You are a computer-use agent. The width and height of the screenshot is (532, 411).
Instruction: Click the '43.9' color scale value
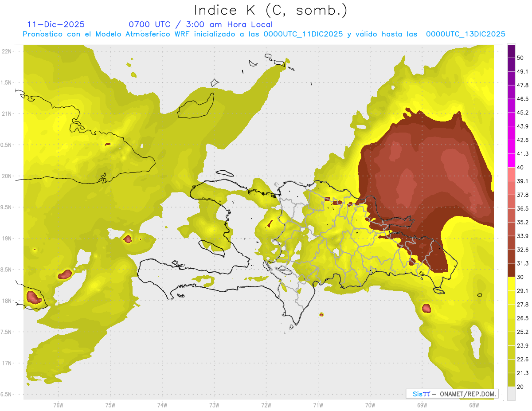[x=523, y=126]
